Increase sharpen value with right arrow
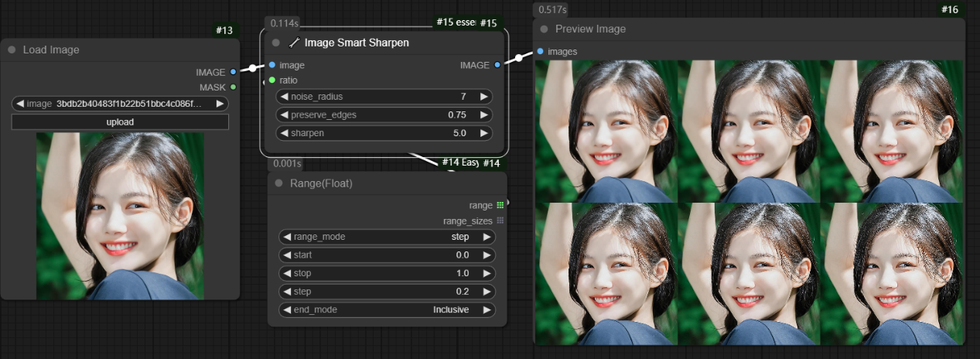980x359 pixels. (484, 133)
